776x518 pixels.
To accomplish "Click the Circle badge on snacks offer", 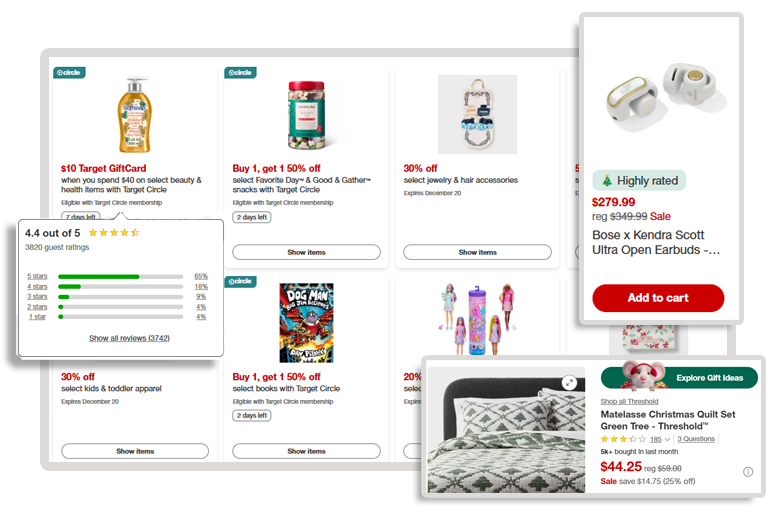I will click(241, 73).
